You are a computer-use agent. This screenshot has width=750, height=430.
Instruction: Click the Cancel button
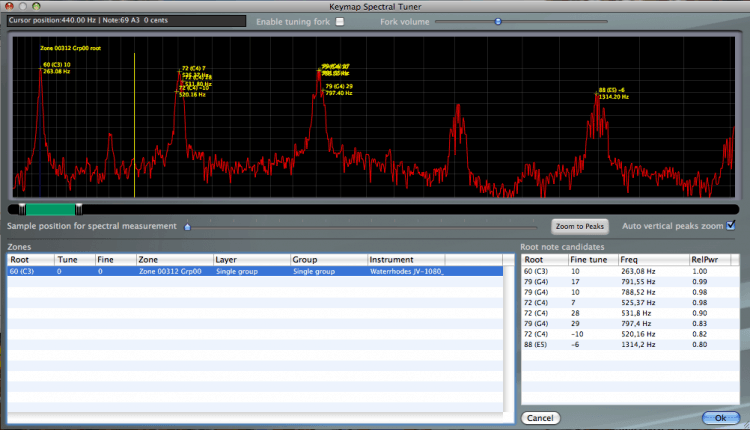540,418
